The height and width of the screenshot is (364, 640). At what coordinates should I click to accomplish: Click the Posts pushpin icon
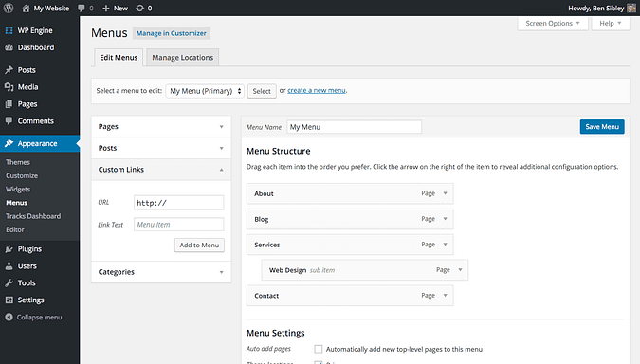coord(9,70)
